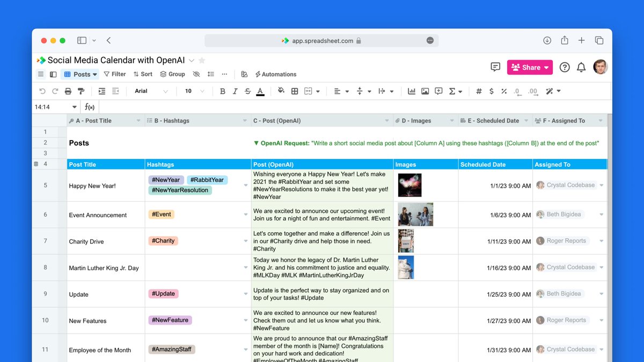Open the Filter menu
This screenshot has height=362, width=644.
click(115, 74)
